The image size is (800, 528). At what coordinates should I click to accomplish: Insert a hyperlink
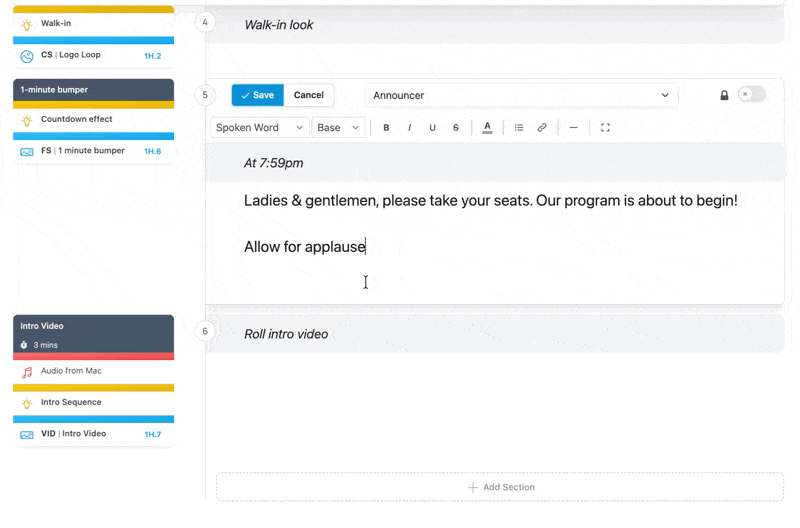pyautogui.click(x=542, y=128)
